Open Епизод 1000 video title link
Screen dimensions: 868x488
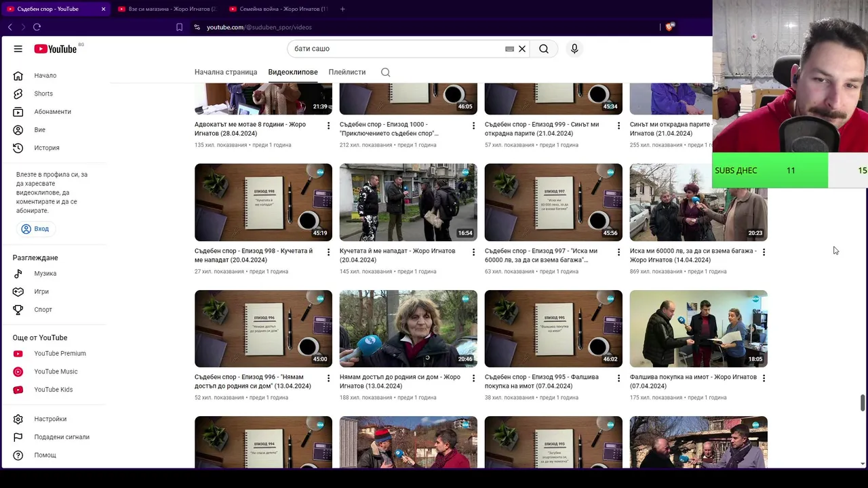click(x=389, y=129)
